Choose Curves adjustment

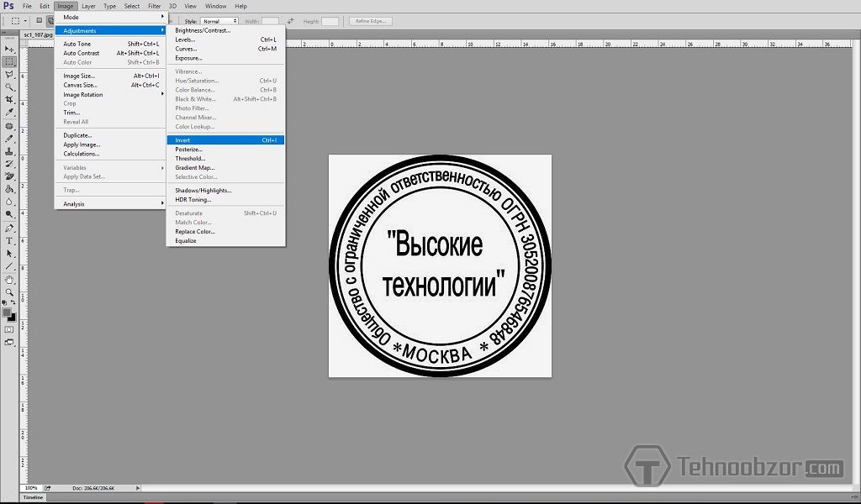pyautogui.click(x=225, y=49)
